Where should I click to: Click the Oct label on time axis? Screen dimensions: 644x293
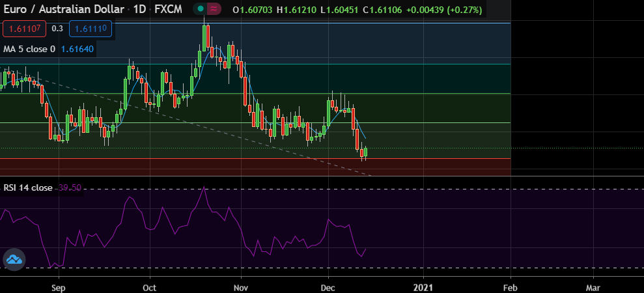(x=150, y=287)
